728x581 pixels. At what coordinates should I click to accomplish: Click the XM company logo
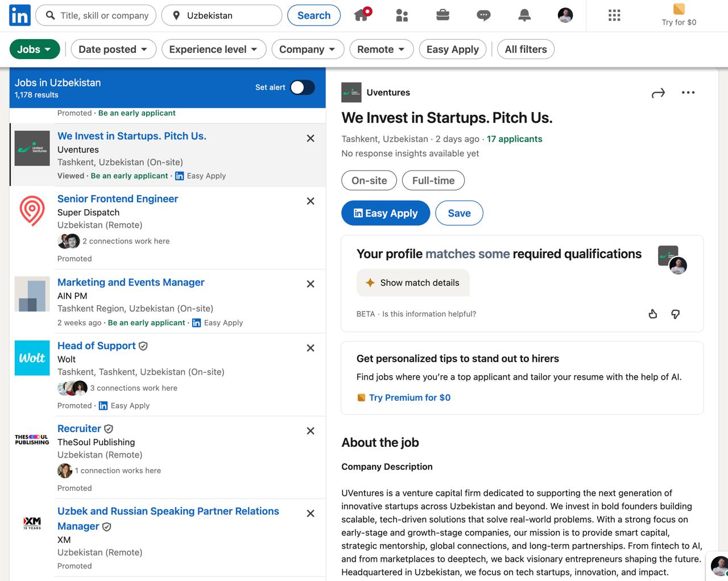coord(32,523)
